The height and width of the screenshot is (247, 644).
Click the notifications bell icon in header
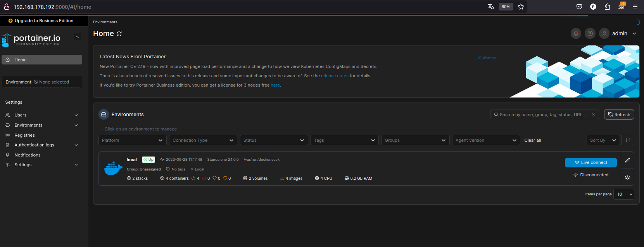pos(576,33)
